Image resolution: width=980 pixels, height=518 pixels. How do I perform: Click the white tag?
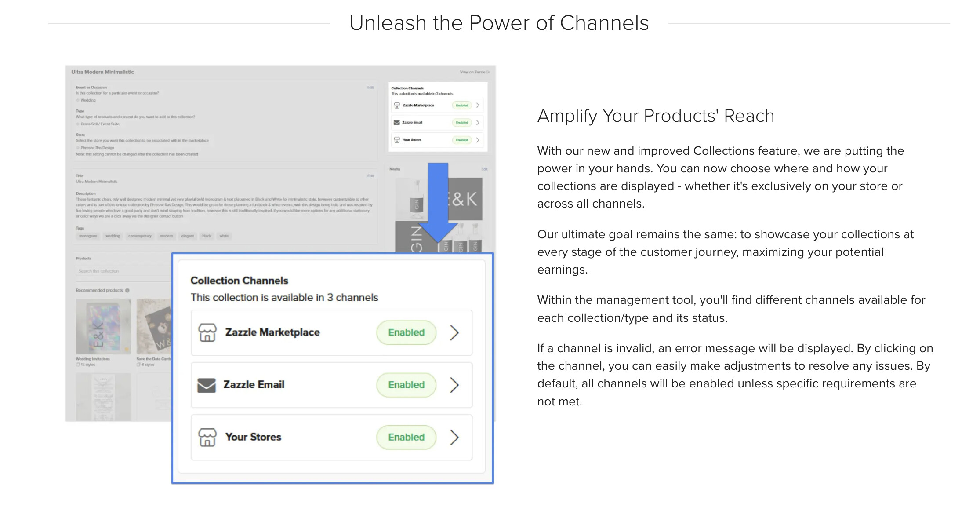coord(224,236)
